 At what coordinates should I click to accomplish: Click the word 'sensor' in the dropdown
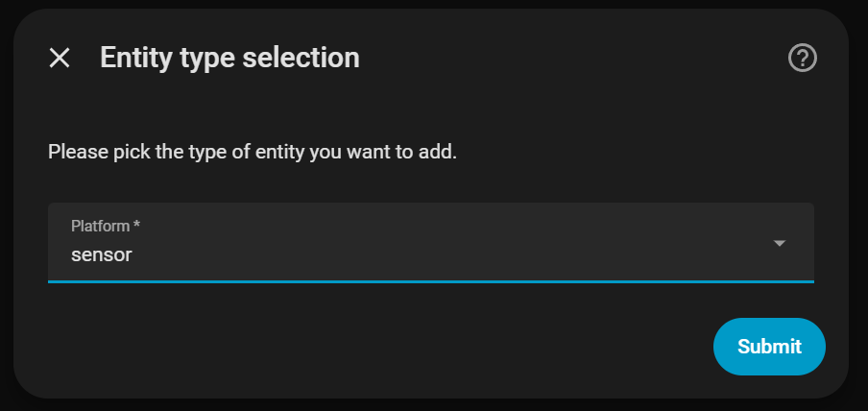coord(102,255)
